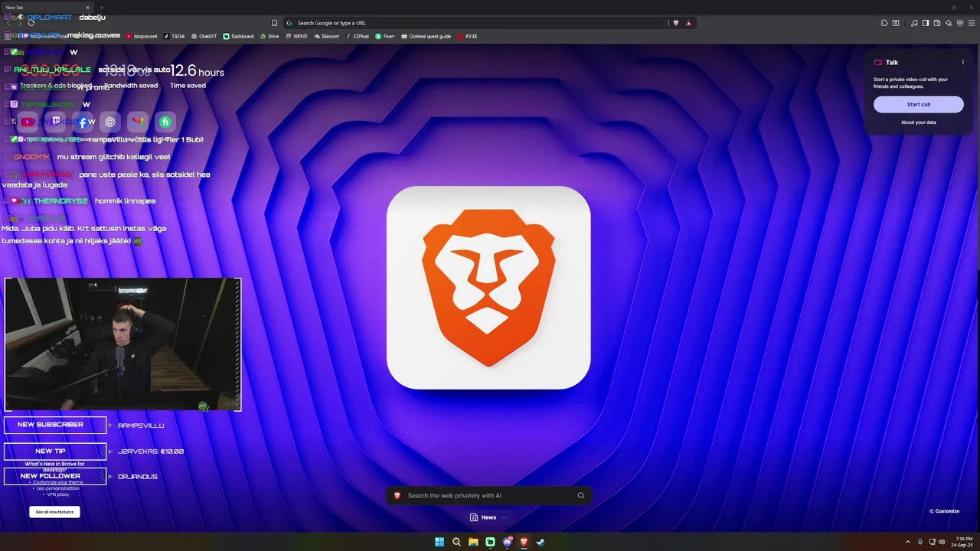Click the Brave lion icon in search box
The image size is (980, 551).
(397, 496)
